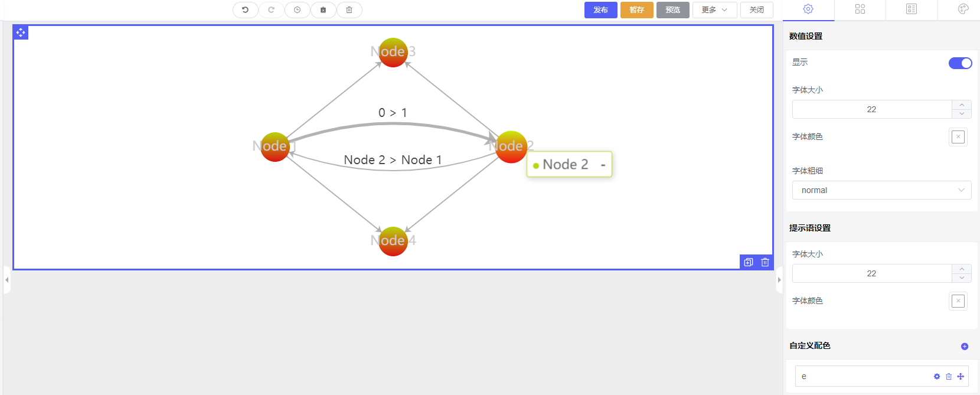Open gear settings for color entry 'e'
The image size is (980, 395).
coord(937,377)
